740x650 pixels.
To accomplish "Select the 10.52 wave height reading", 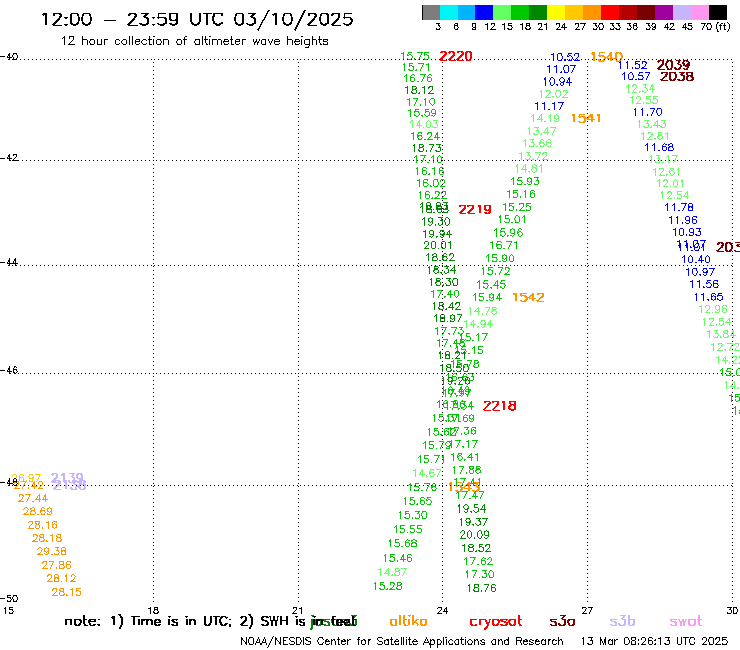I will pyautogui.click(x=565, y=57).
